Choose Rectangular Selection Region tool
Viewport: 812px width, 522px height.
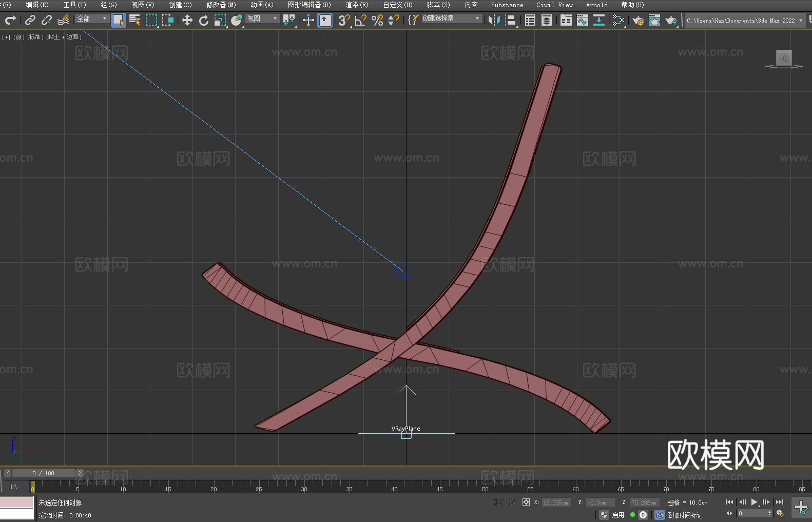coord(151,20)
